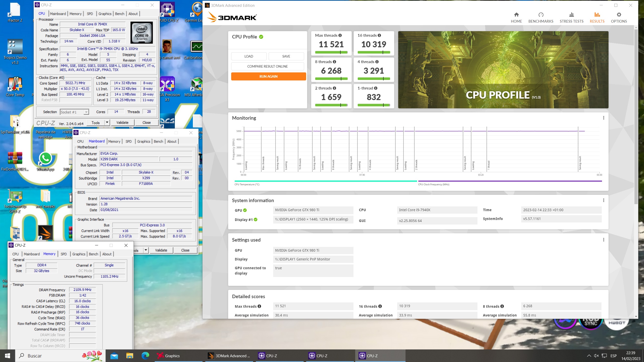The image size is (644, 362).
Task: Open Bench tab in top CPU-Z window
Action: (120, 14)
